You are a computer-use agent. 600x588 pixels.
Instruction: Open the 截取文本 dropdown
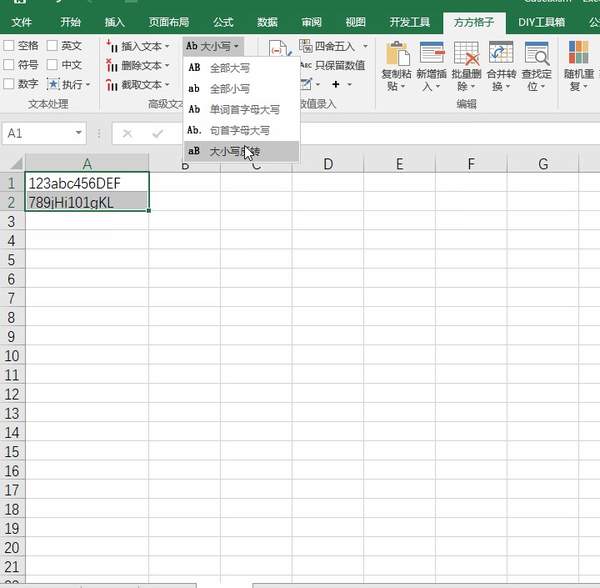[169, 85]
